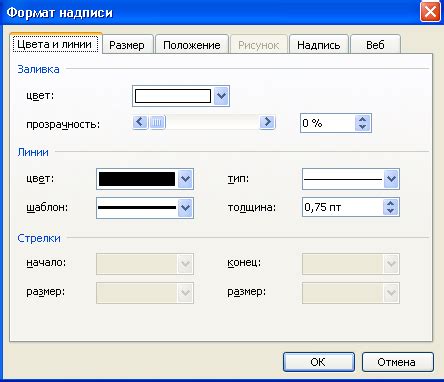
Task: Click the transparency slider thumb
Action: coord(157,122)
